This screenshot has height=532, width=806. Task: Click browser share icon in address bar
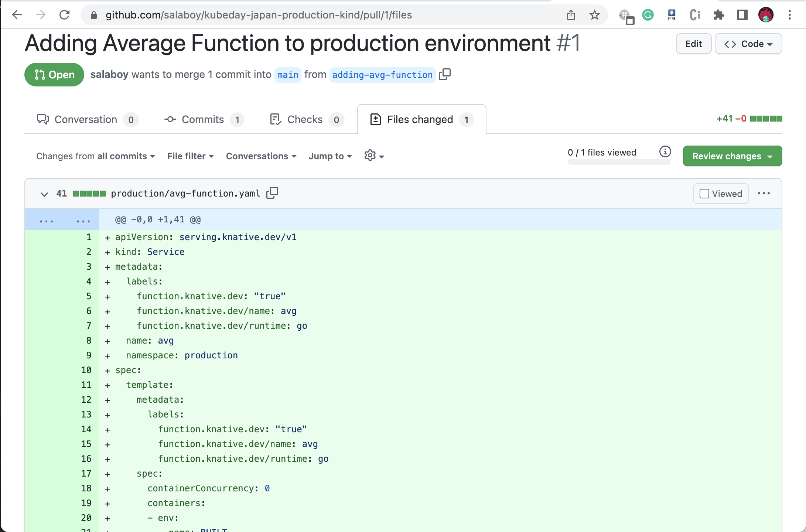[571, 15]
